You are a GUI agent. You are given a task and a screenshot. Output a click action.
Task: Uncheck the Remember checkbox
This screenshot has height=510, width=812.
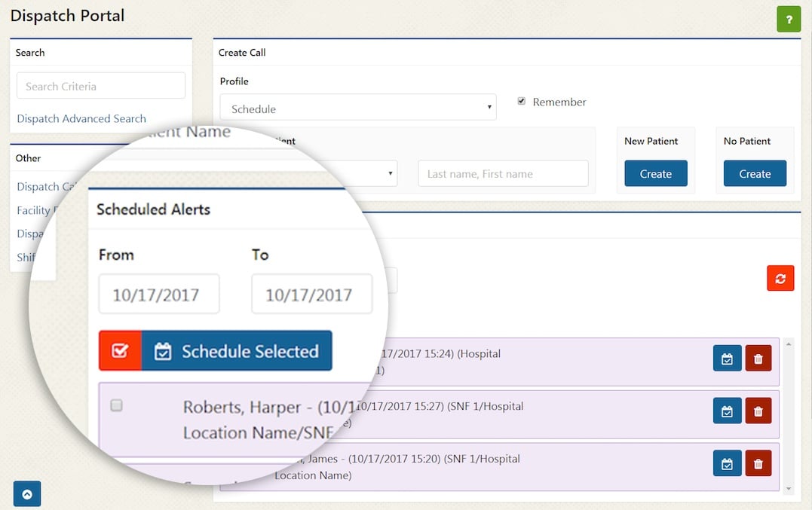pyautogui.click(x=522, y=101)
